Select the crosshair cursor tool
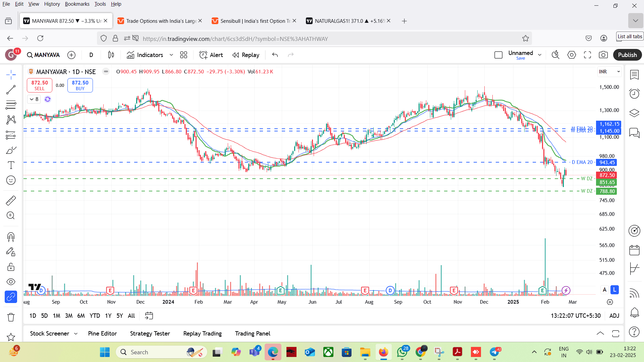The height and width of the screenshot is (362, 644). pos(11,74)
